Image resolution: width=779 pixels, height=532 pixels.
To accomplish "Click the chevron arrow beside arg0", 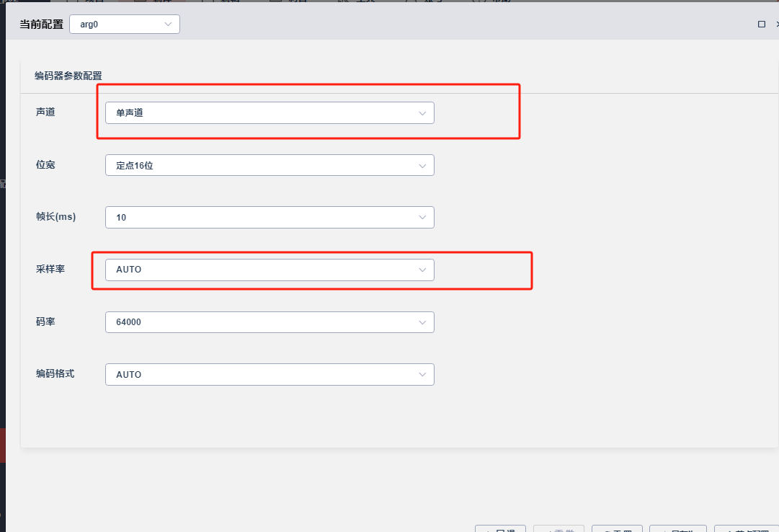I will coord(168,24).
